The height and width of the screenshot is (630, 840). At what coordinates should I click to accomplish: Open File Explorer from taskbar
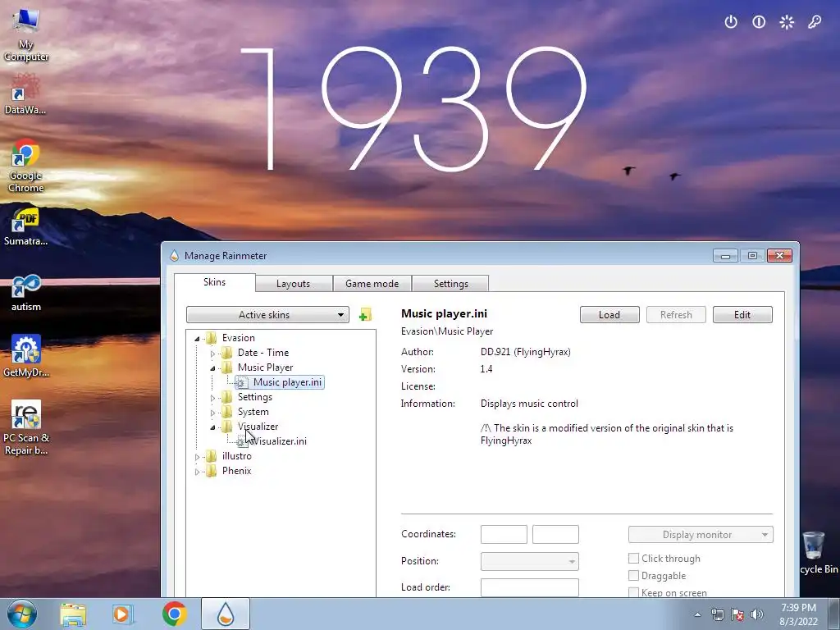click(73, 614)
